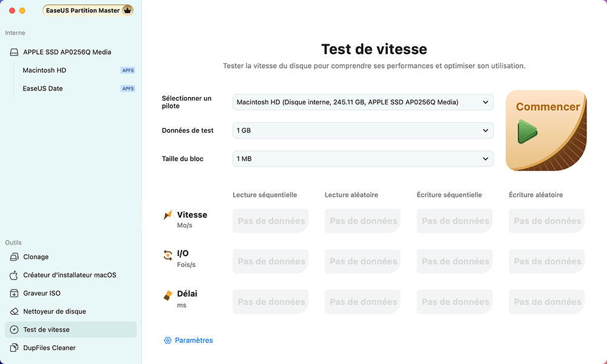Open the Sélectionner un pilote dropdown

tap(363, 102)
